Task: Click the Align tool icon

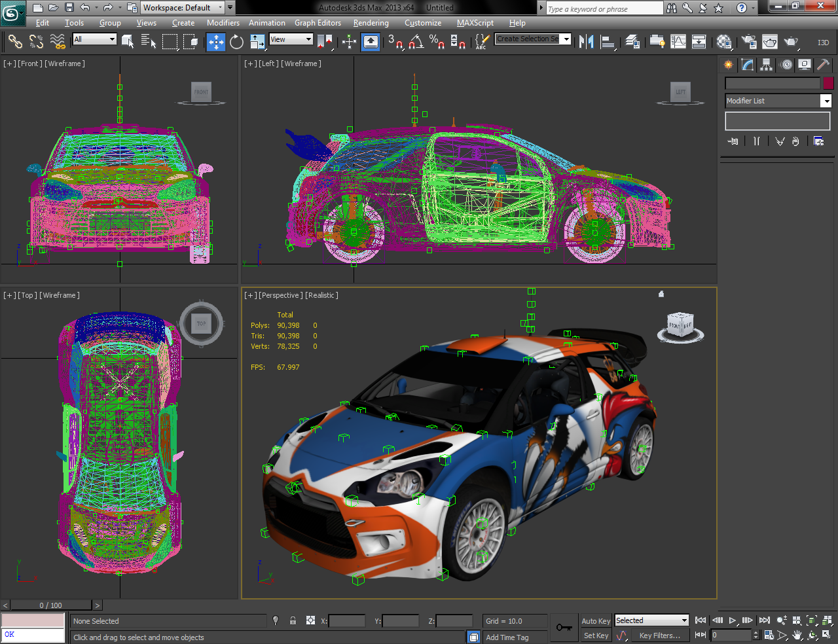Action: click(608, 42)
